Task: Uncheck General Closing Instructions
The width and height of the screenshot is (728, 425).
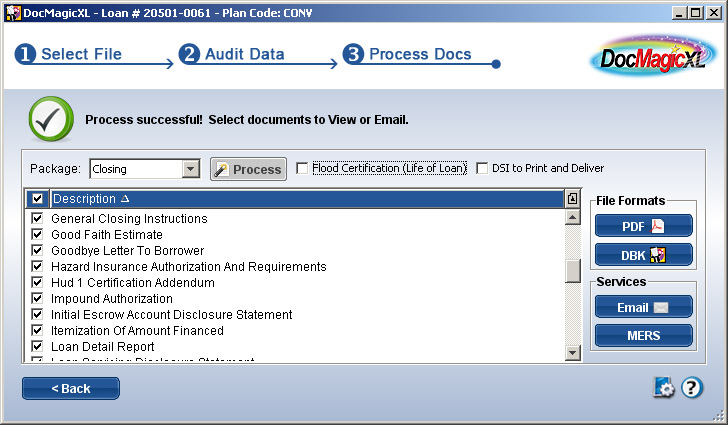Action: 37,218
